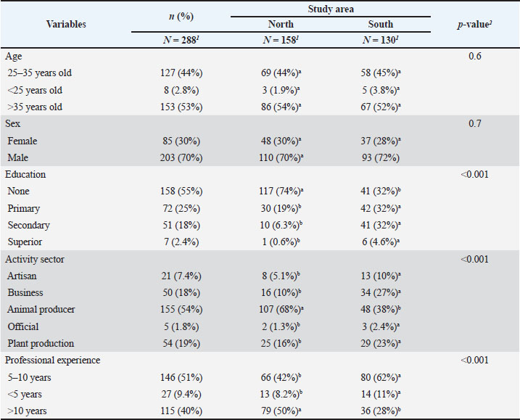Click the "N = 288" total cell
This screenshot has width=520, height=420.
(x=181, y=39)
